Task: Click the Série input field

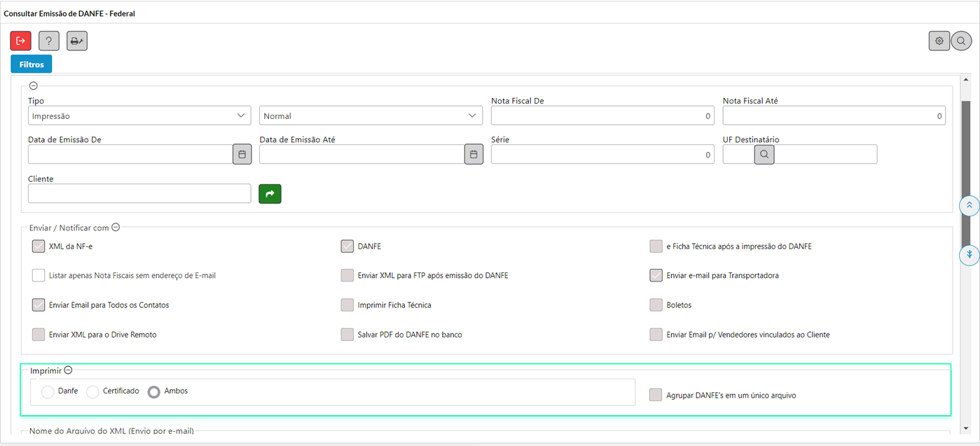Action: pyautogui.click(x=602, y=154)
